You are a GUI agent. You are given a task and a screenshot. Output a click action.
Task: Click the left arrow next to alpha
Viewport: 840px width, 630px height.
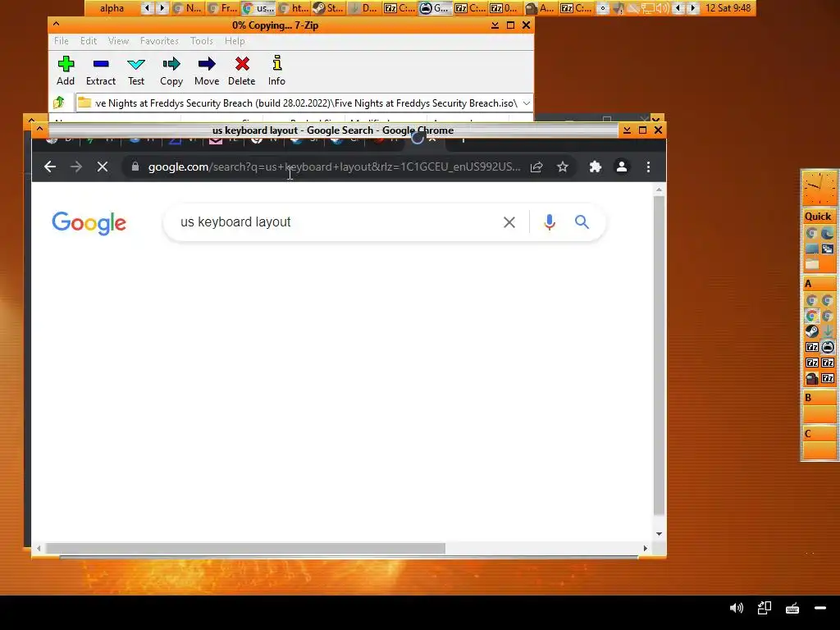point(146,8)
